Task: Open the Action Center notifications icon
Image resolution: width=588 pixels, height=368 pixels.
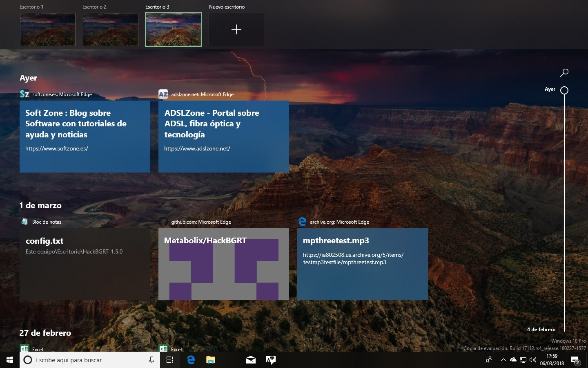Action: click(x=576, y=360)
